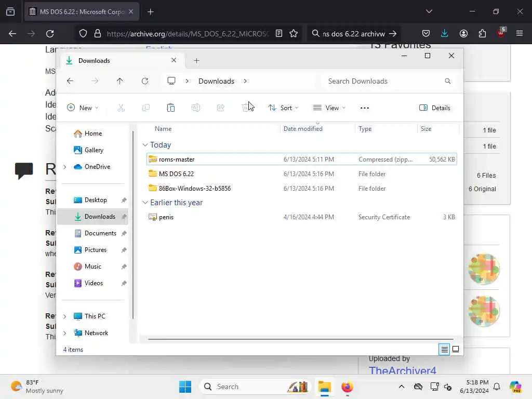Screen dimensions: 532x399
Task: Go back in Firefox browser
Action: (12, 34)
